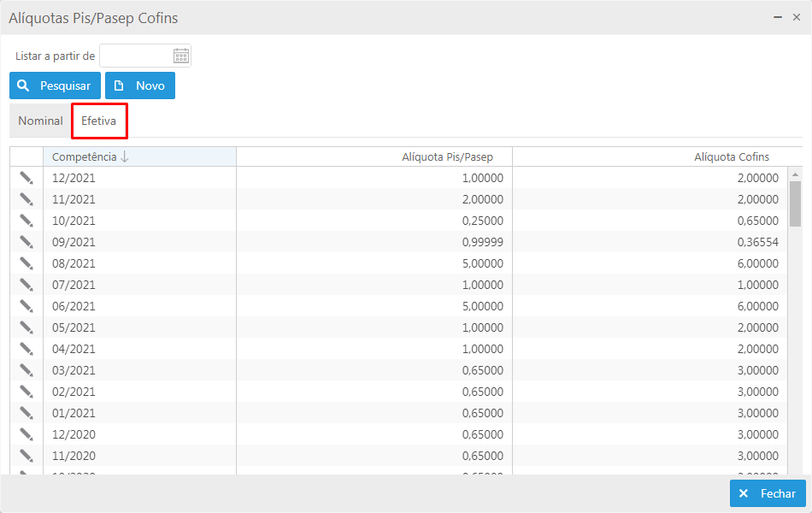
Task: Click Cofins value 2,00000 in 12/2021 row
Action: (757, 178)
